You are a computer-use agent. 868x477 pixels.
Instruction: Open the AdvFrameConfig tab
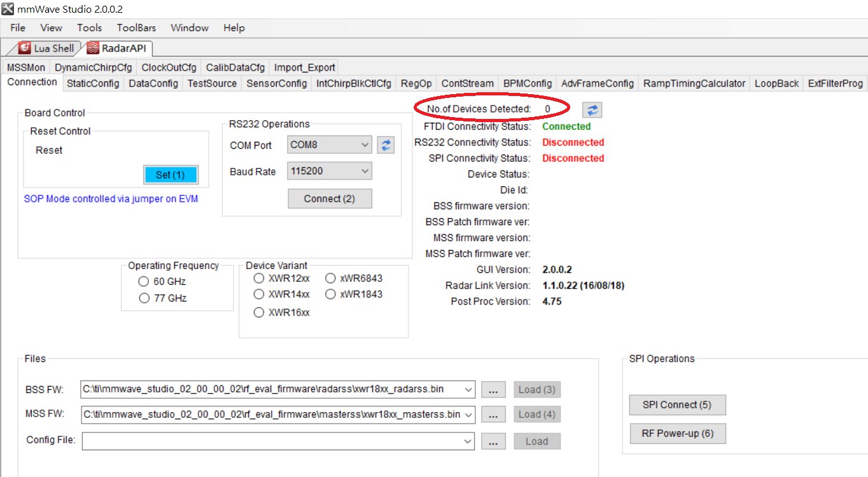[598, 83]
